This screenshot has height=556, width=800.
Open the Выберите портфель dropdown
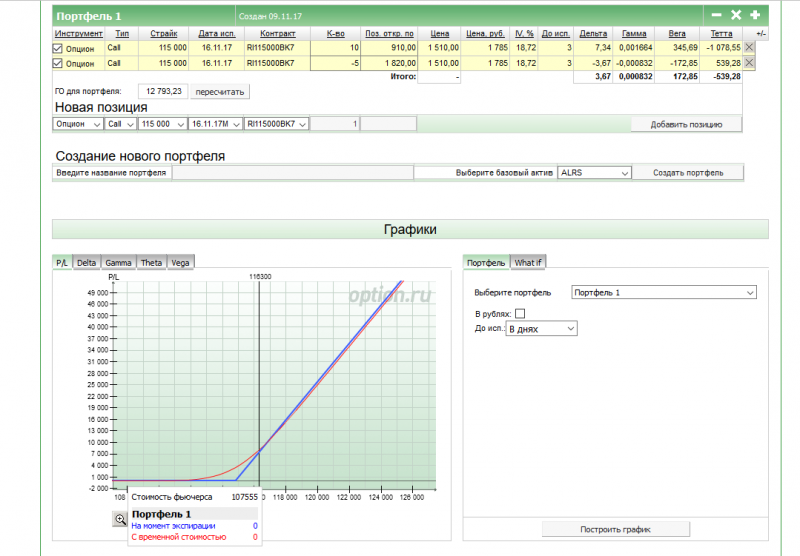point(663,293)
